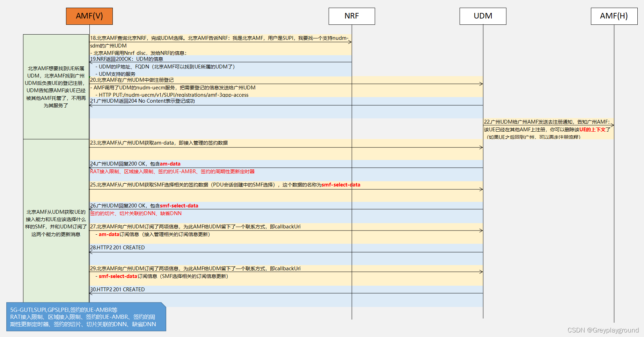Select the NRF lifeline header box
Screen dimensions: 644x337
pos(351,16)
